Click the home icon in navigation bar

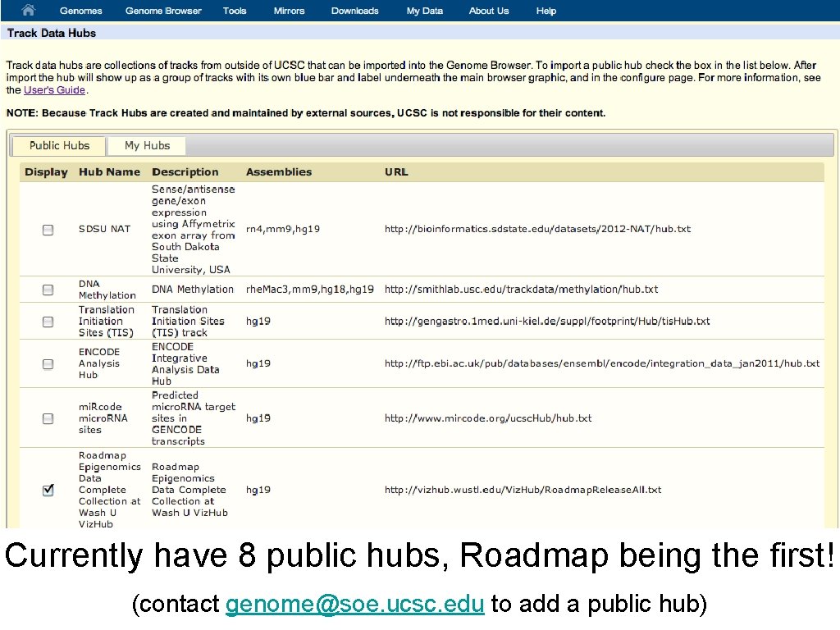tap(27, 11)
